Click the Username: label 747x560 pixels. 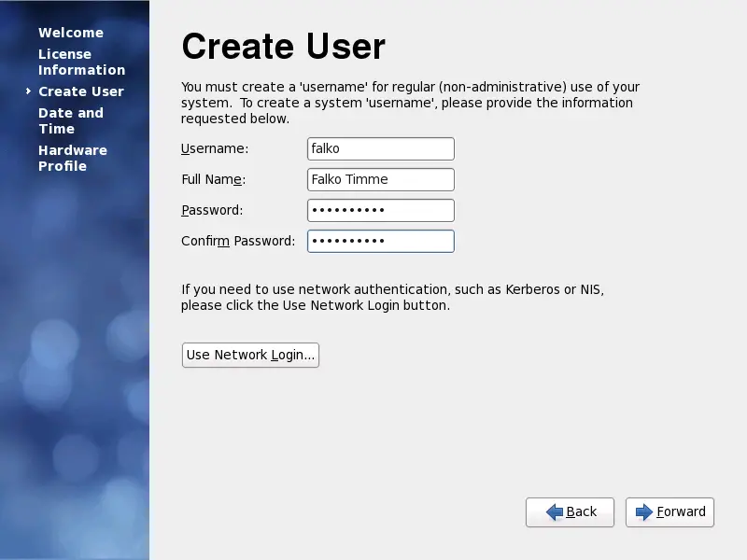coord(215,148)
